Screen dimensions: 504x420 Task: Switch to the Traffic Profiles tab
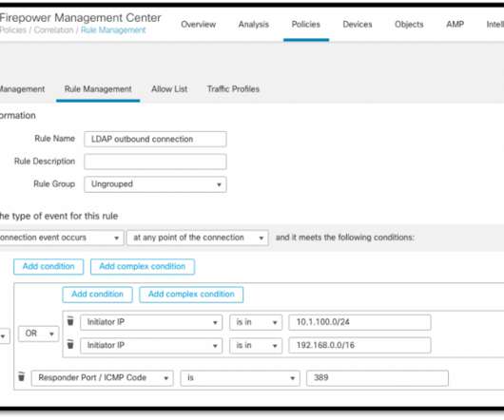point(233,89)
